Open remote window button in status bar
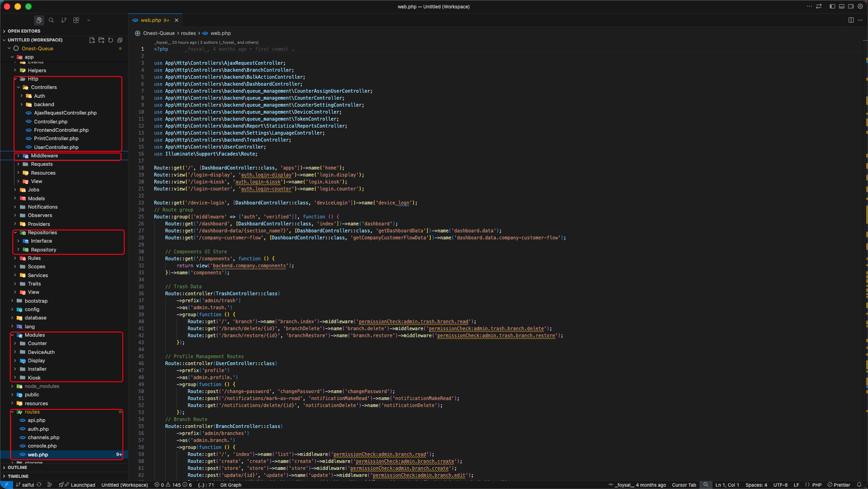Viewport: 868px width, 489px height. 6,485
